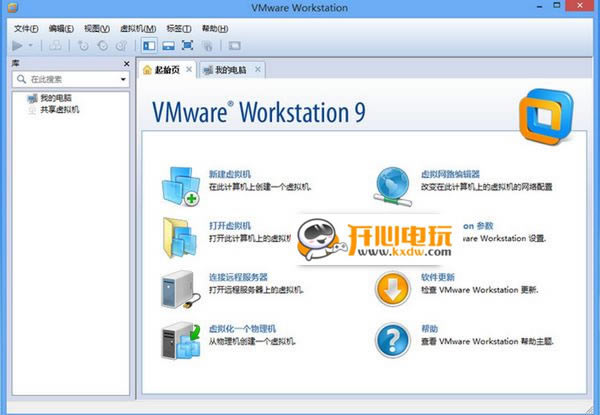The width and height of the screenshot is (600, 415).
Task: Open the 连接远程服务器 link
Action: coord(238,277)
